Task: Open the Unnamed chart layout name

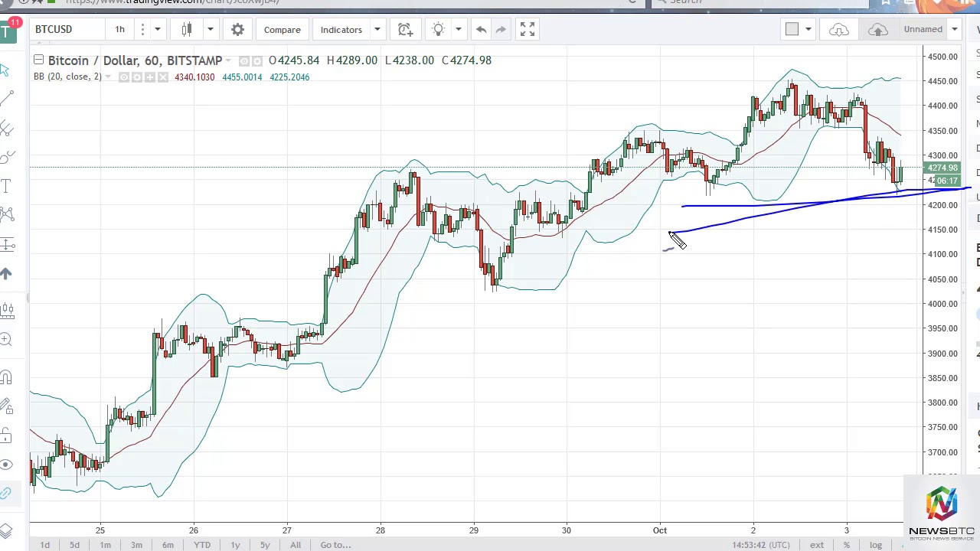Action: pos(923,29)
